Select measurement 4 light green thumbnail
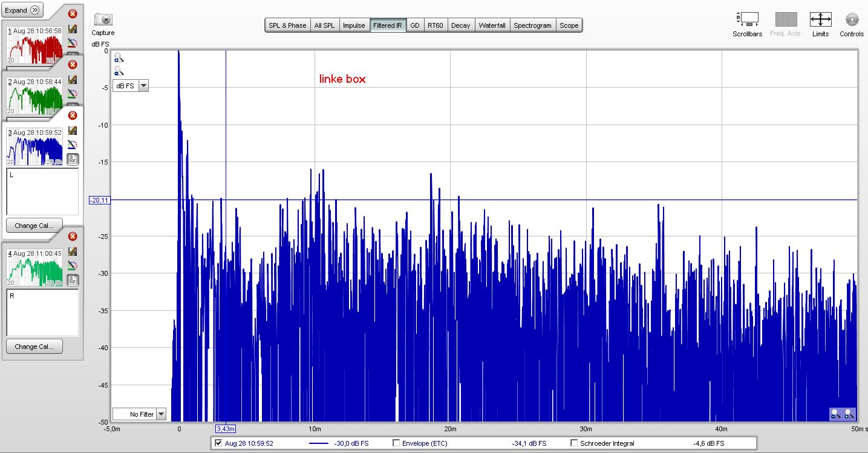 (x=34, y=268)
